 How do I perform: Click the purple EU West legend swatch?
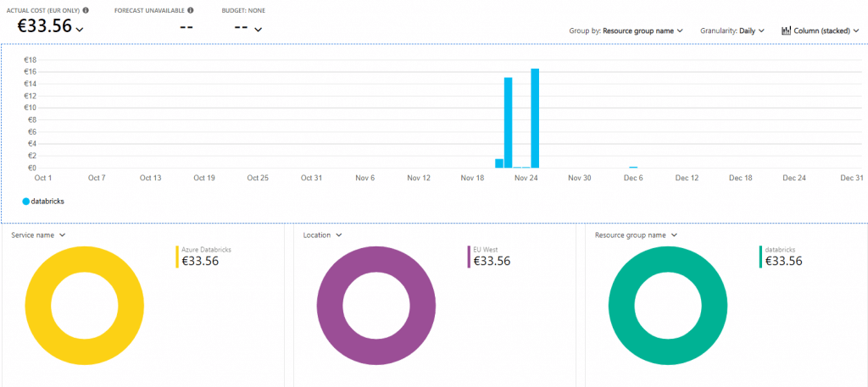coord(469,257)
